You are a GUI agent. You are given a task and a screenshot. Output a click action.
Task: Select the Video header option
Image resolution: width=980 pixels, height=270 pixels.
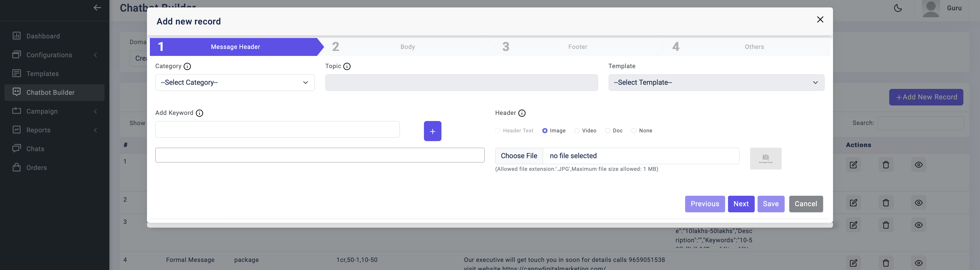pos(577,131)
